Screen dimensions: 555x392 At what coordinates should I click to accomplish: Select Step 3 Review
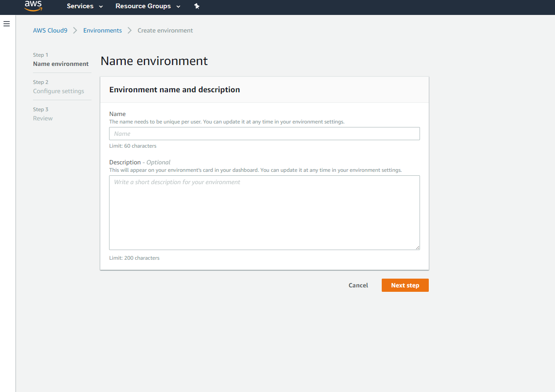(x=43, y=118)
